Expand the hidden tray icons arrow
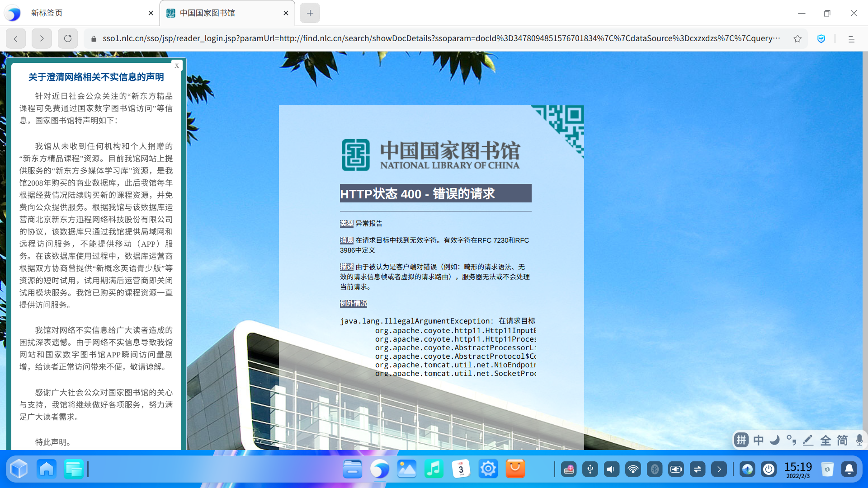This screenshot has height=488, width=868. tap(719, 469)
